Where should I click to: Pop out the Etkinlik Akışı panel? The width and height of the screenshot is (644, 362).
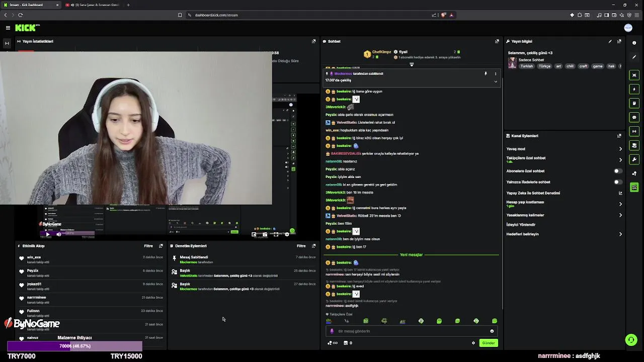coord(161,246)
